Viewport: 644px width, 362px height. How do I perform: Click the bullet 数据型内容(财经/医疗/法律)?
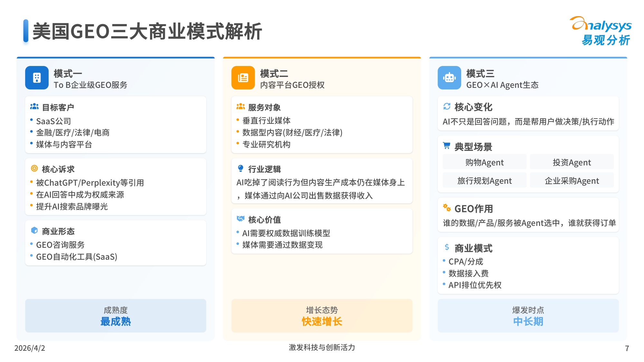pyautogui.click(x=292, y=133)
